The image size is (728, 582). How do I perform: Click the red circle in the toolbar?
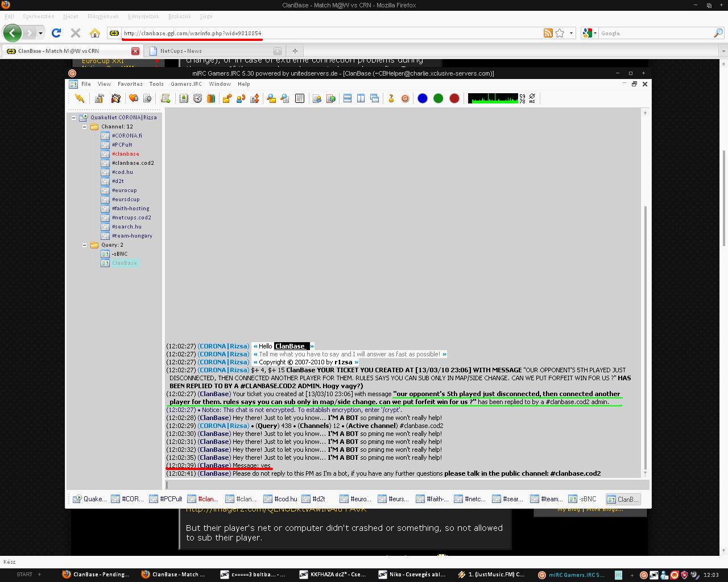454,98
